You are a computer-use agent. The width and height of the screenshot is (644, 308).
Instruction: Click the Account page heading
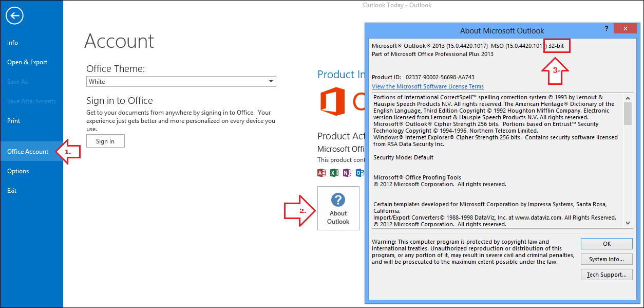click(119, 41)
